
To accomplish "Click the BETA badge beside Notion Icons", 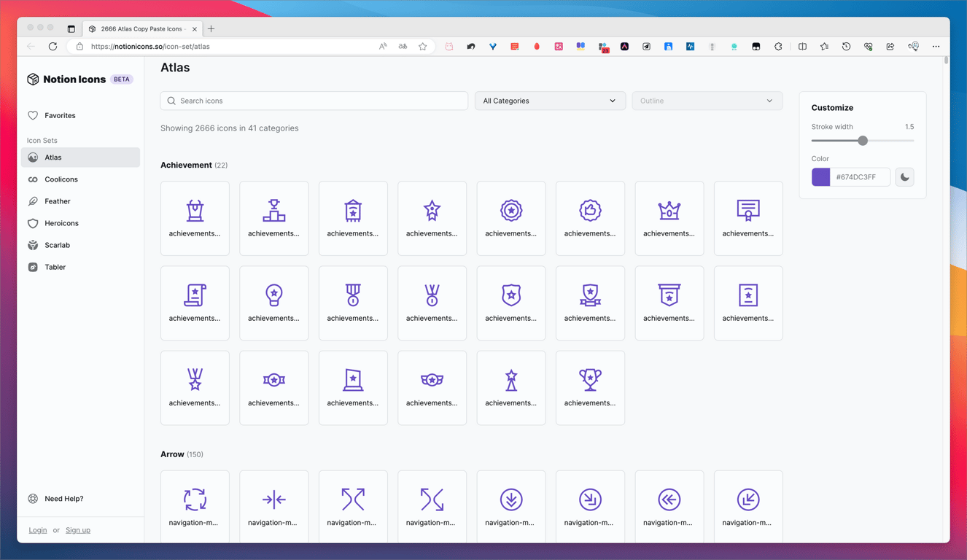I will tap(122, 79).
